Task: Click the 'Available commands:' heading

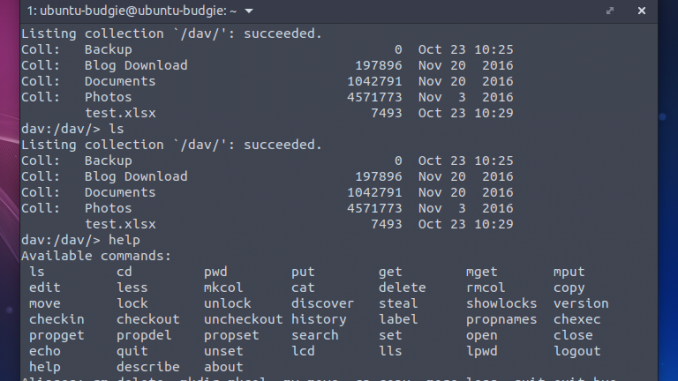Action: tap(96, 256)
